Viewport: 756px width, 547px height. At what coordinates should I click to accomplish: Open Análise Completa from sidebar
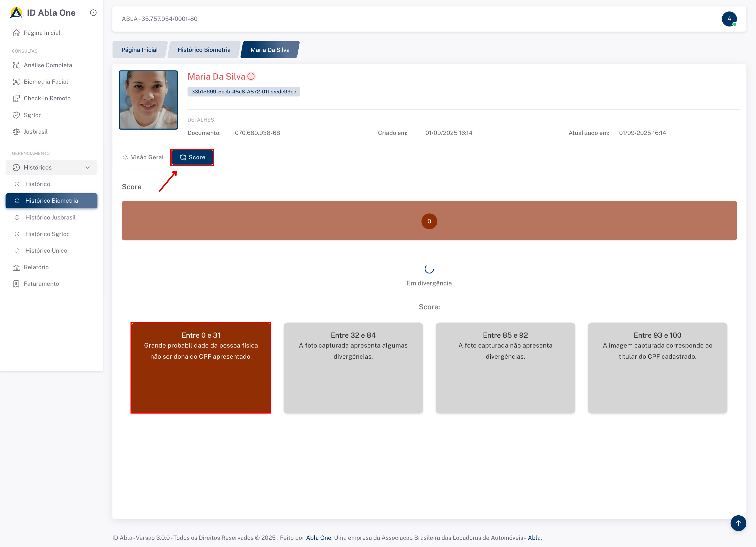(48, 65)
